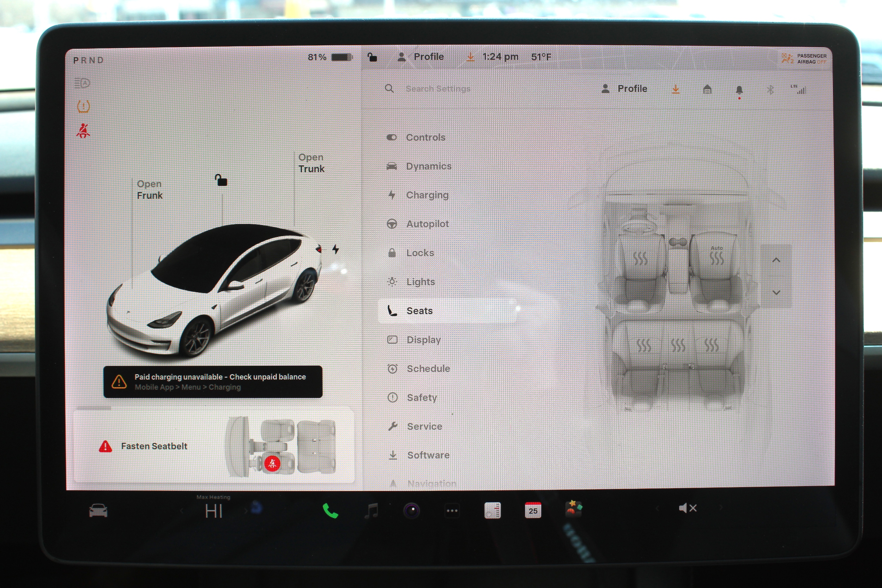Select Autopilot in settings list

pos(427,224)
